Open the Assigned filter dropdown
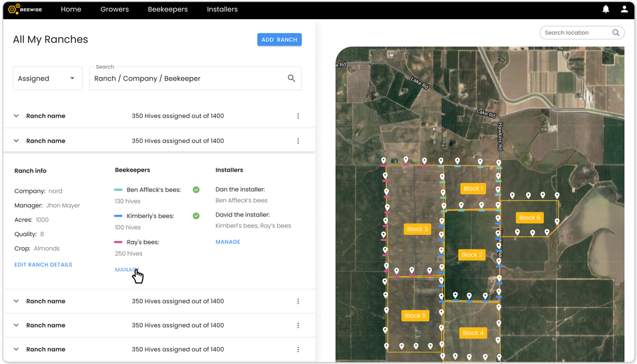The image size is (637, 364). [x=47, y=79]
